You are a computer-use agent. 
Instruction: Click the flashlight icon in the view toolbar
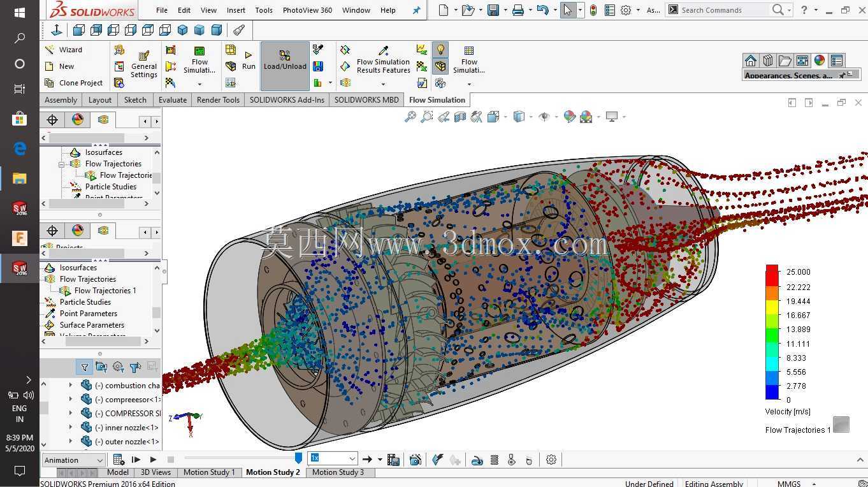coord(238,30)
